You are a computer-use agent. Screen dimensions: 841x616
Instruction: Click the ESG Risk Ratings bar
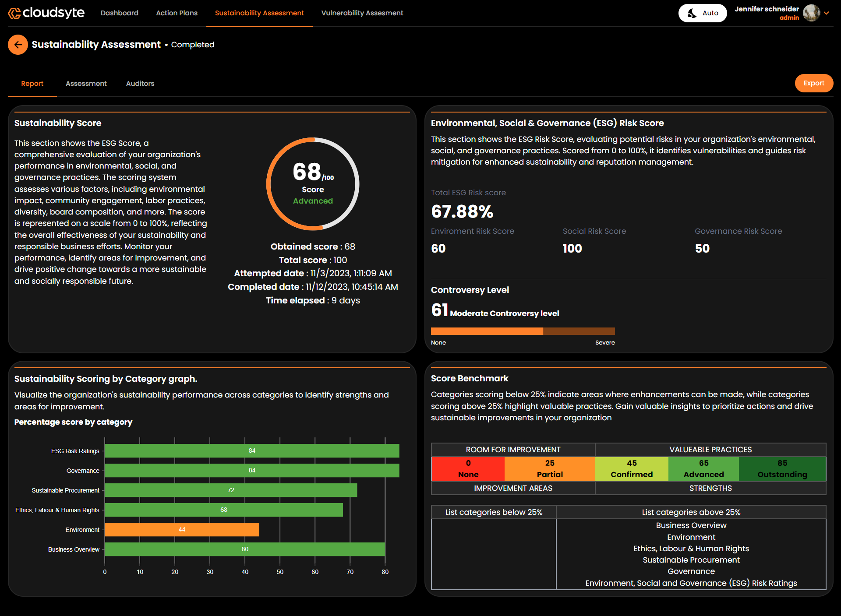(x=252, y=451)
